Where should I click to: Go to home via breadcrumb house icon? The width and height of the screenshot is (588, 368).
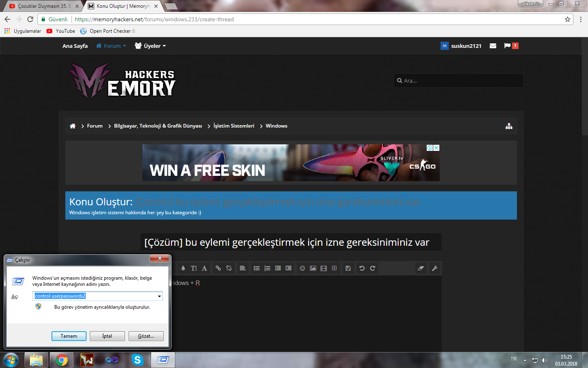[73, 126]
